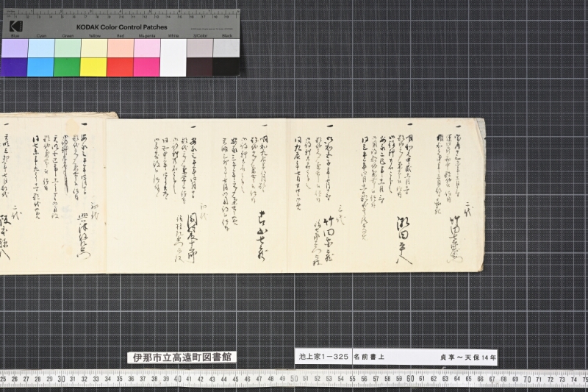Select the pale green tint patch
Viewport: 588px width, 392px height.
point(68,48)
